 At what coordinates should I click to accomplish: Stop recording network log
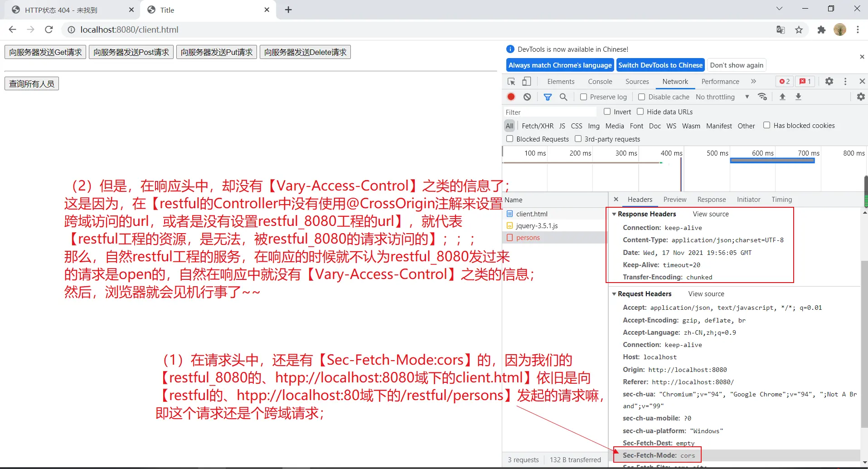tap(511, 97)
